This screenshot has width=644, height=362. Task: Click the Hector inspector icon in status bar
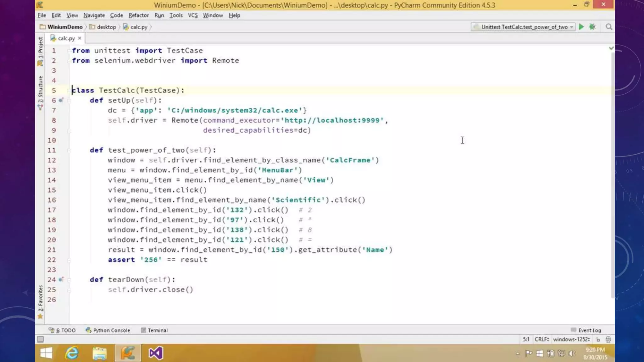608,339
